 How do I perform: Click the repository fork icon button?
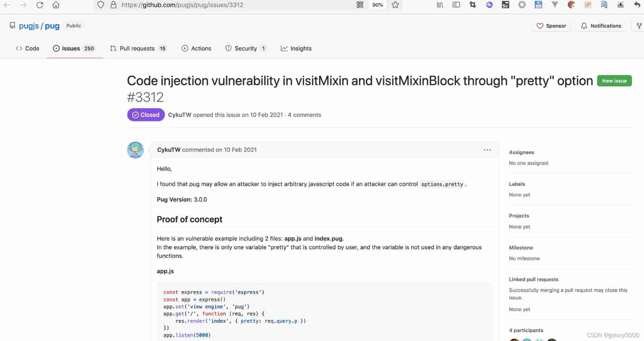coord(639,26)
